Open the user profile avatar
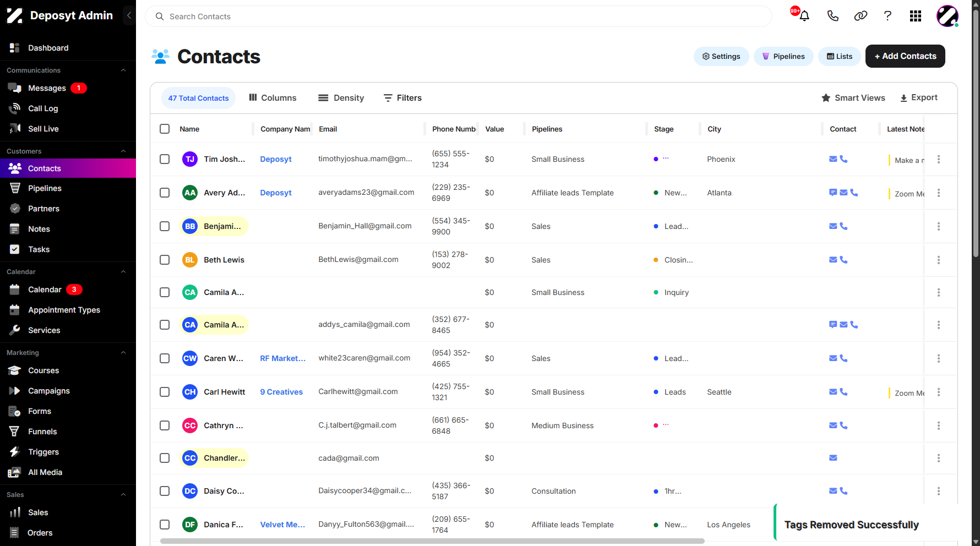The image size is (980, 546). pyautogui.click(x=948, y=16)
